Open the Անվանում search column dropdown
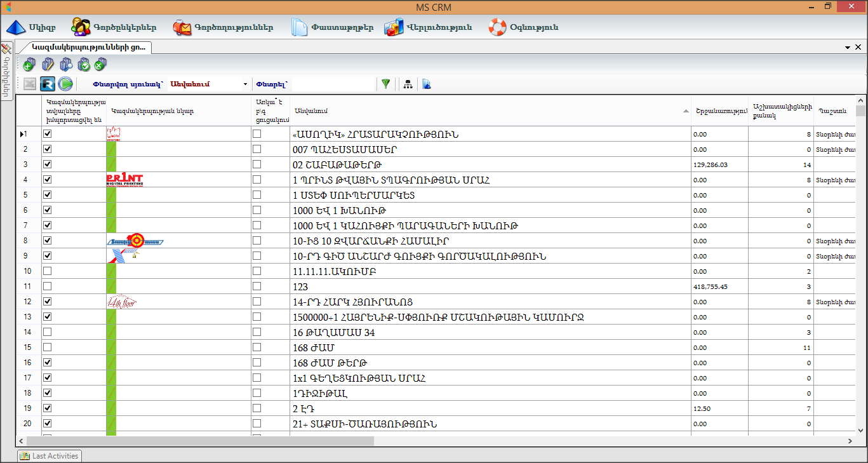The width and height of the screenshot is (868, 463). pos(245,84)
